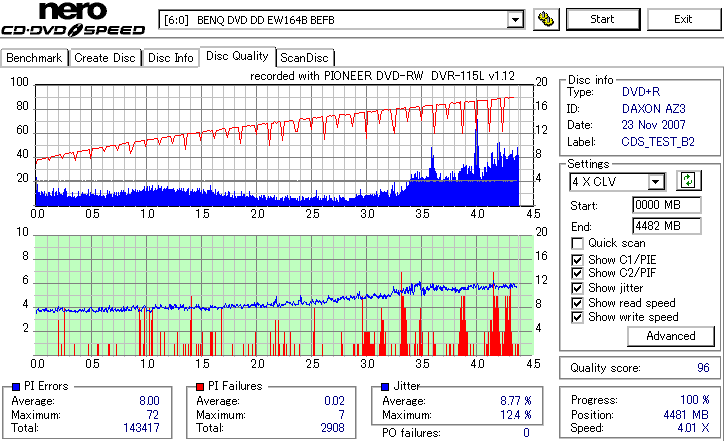
Task: Uncheck the Show jitter option
Action: tap(577, 288)
